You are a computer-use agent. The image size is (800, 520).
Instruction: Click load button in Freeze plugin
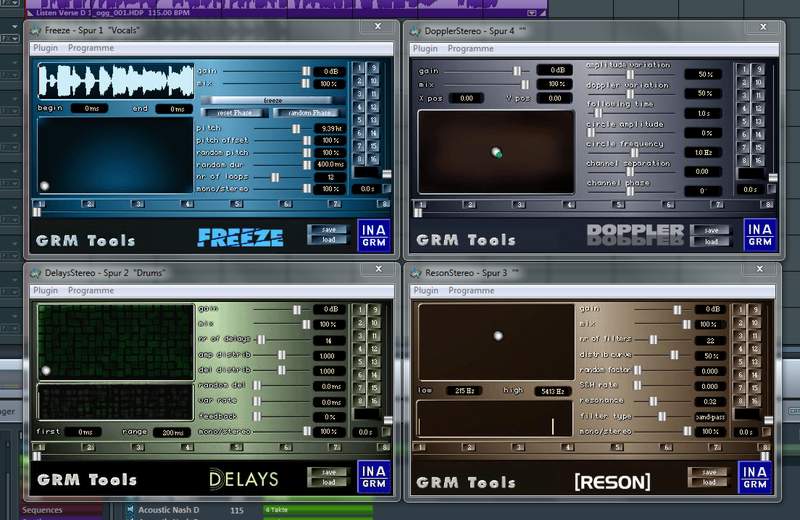(329, 239)
